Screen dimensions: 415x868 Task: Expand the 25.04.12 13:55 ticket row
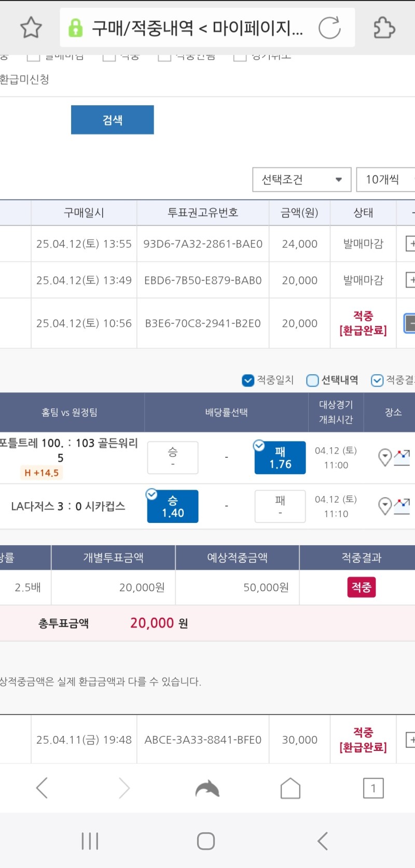[x=410, y=244]
